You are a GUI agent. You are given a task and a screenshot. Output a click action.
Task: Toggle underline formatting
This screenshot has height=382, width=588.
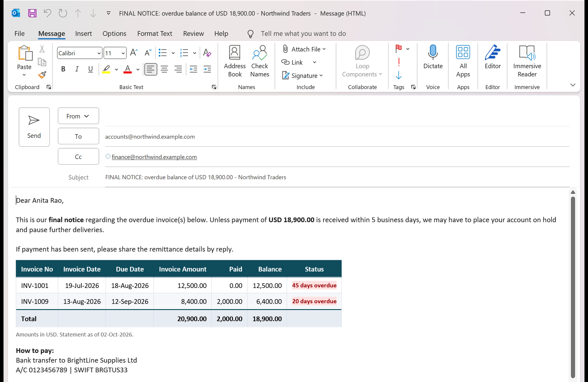click(x=90, y=69)
